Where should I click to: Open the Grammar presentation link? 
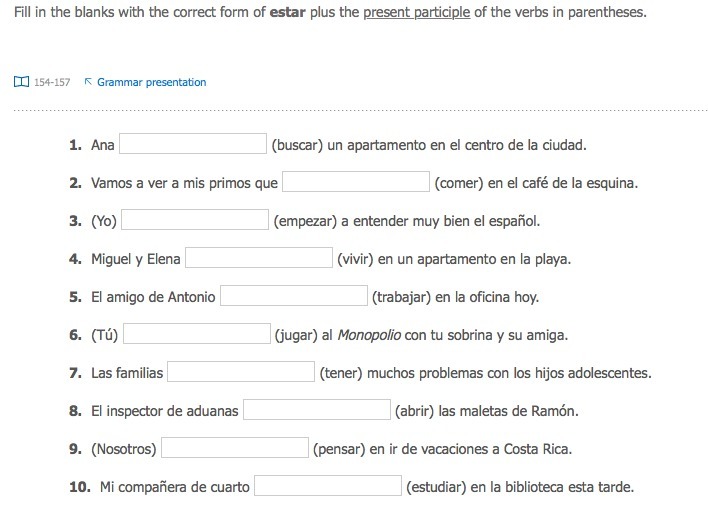[151, 82]
